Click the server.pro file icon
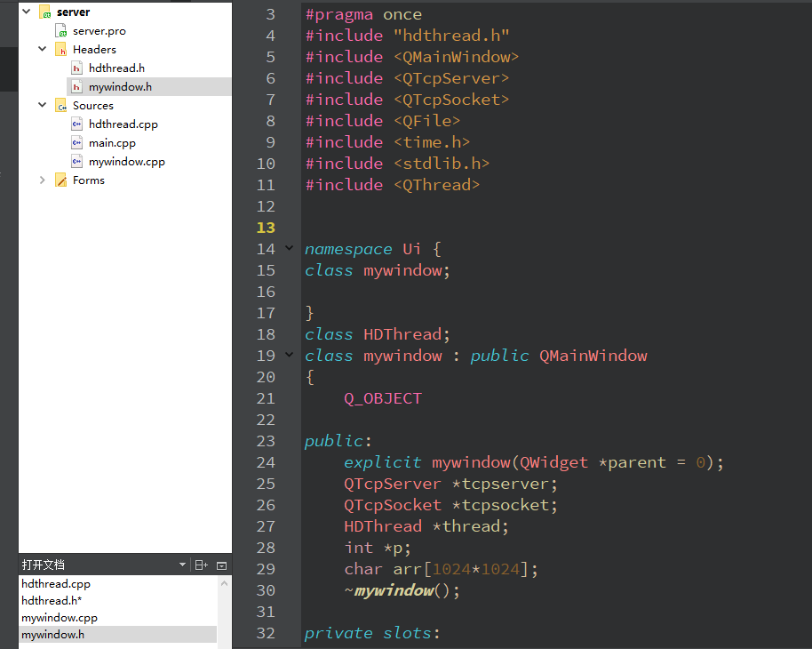Screen dimensions: 812x649 pyautogui.click(x=61, y=31)
